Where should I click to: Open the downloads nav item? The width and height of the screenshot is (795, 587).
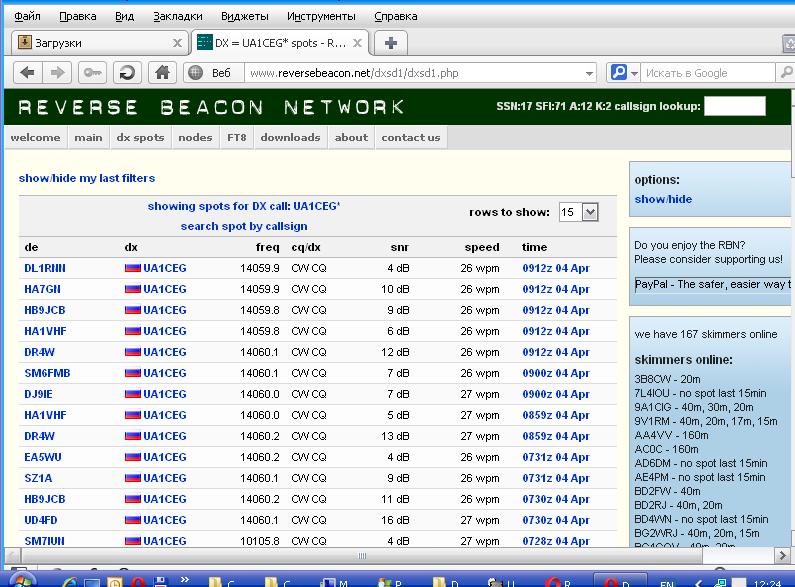point(291,137)
